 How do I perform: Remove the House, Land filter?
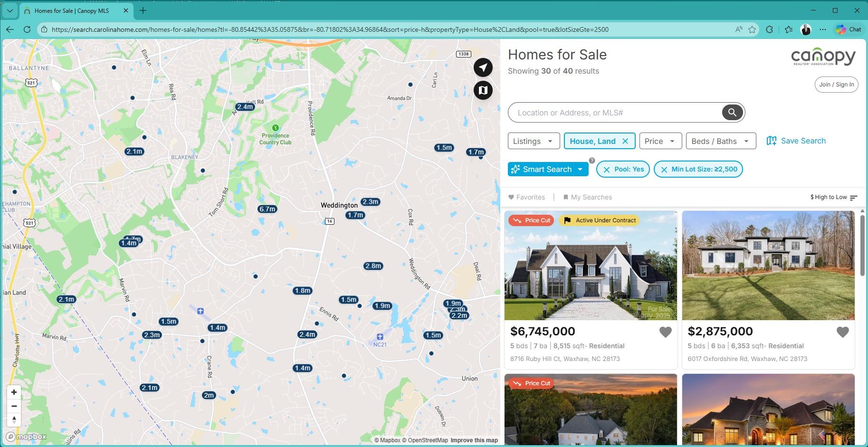[625, 141]
